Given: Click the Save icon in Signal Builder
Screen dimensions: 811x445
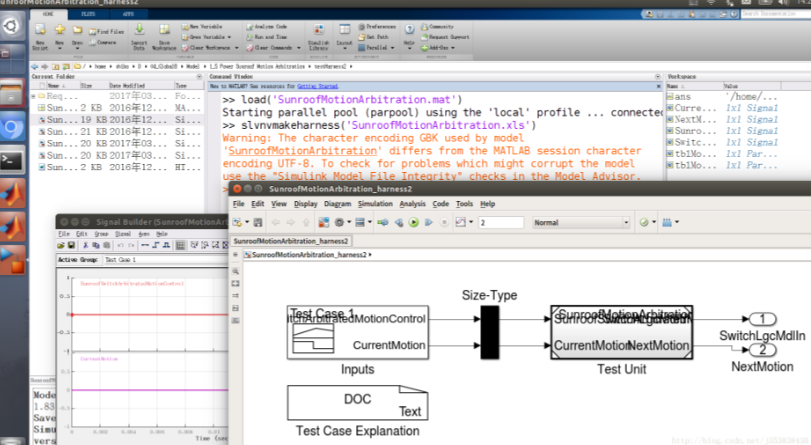Looking at the screenshot, I should 70,245.
